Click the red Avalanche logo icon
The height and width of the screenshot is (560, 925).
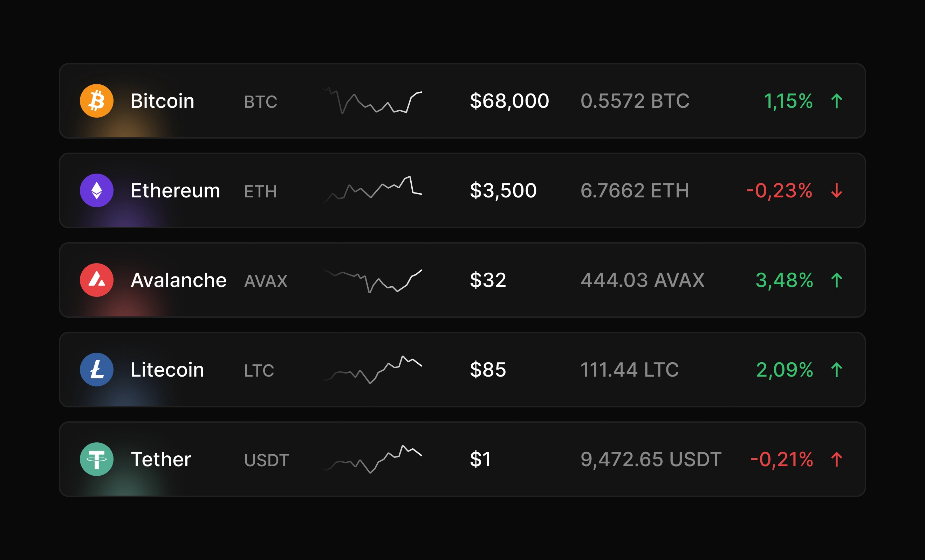(96, 280)
